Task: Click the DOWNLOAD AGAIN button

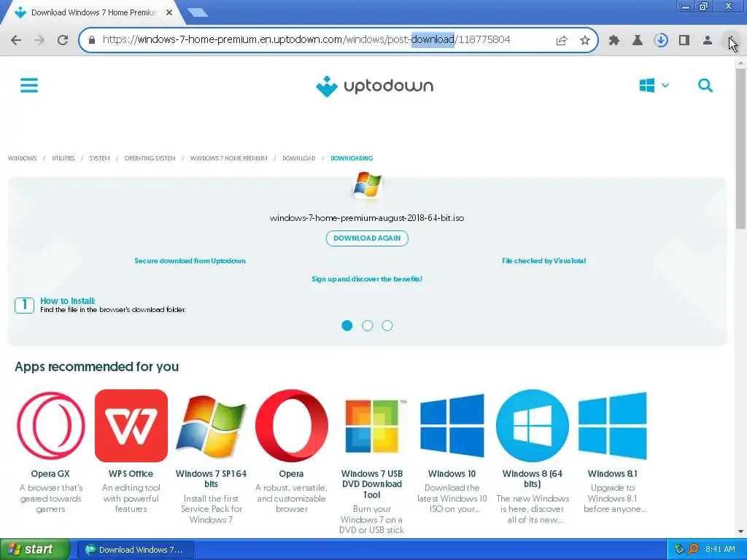Action: coord(367,238)
